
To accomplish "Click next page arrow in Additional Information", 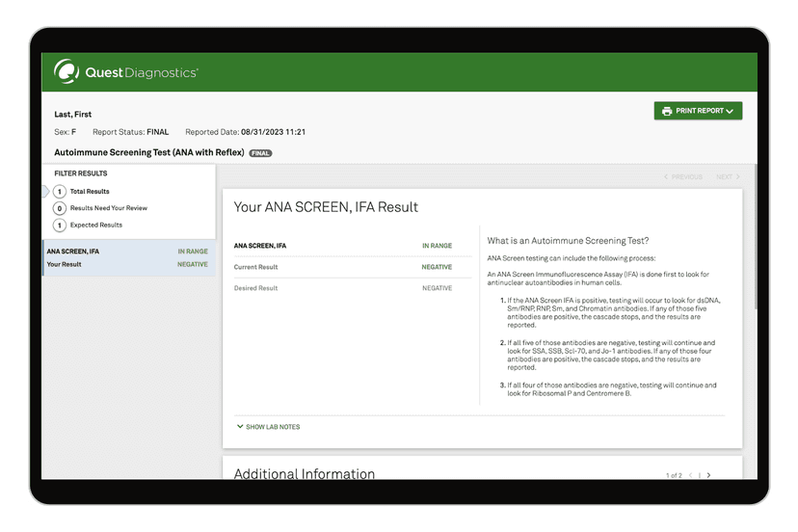I will click(x=709, y=475).
